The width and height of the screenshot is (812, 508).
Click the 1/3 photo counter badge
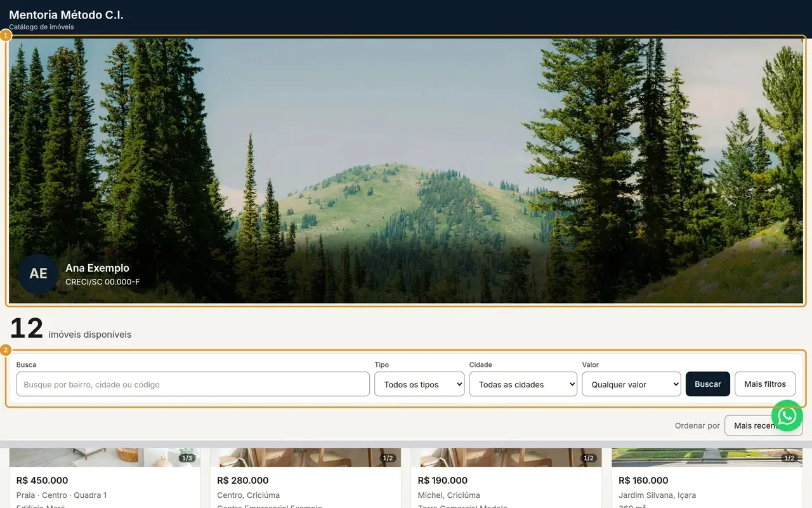click(187, 458)
